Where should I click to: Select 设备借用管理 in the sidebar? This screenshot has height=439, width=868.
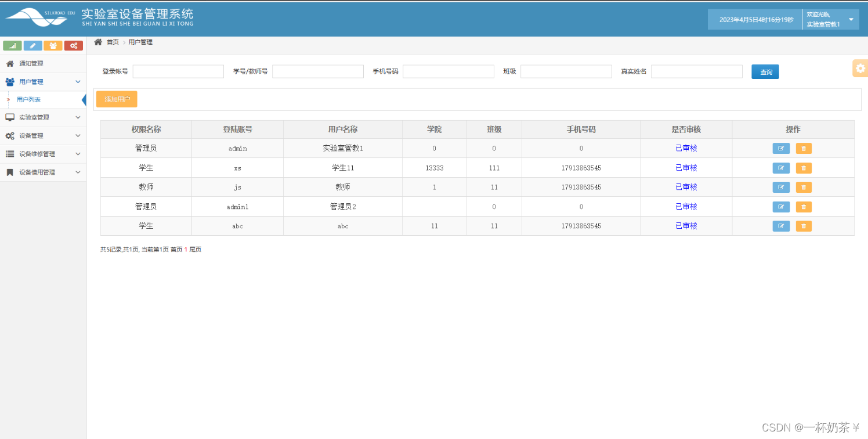coord(43,172)
